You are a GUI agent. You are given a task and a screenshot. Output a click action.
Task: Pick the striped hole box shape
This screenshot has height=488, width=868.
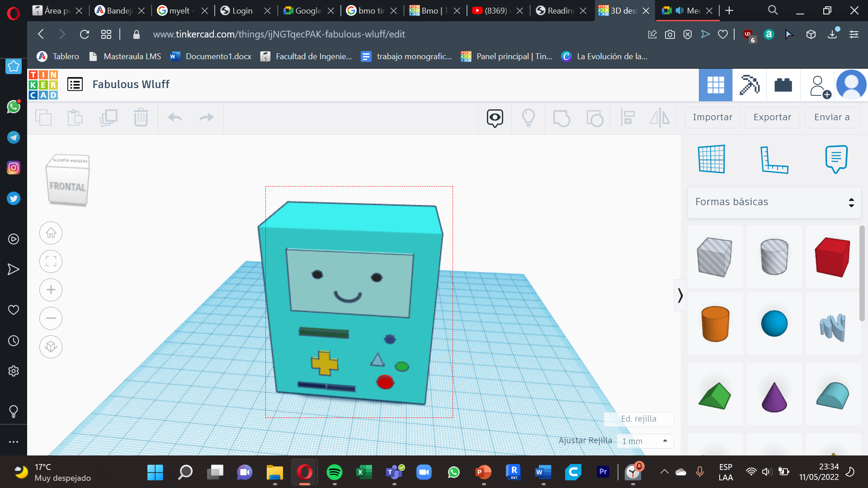pyautogui.click(x=715, y=257)
